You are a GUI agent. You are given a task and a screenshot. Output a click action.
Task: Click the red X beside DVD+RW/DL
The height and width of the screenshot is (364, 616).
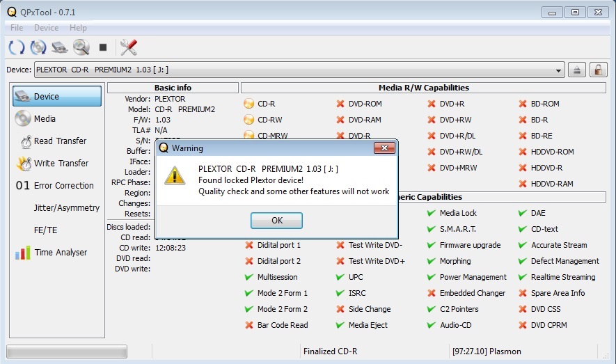432,152
